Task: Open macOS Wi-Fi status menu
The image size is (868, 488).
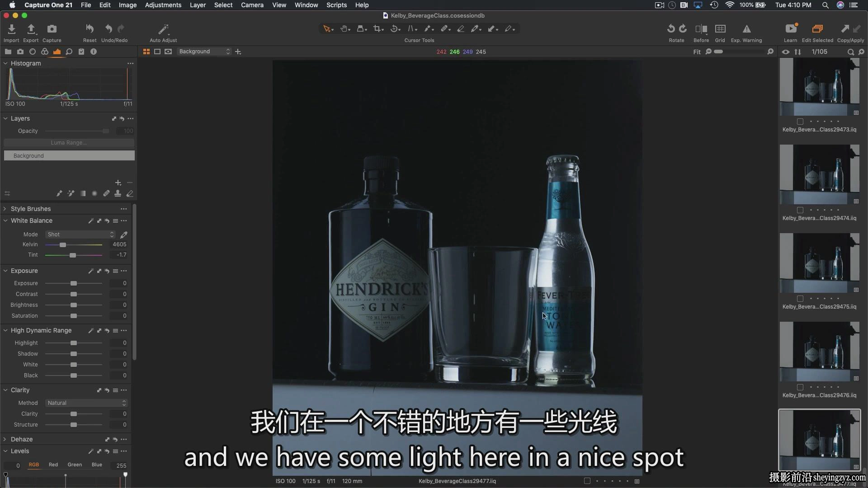Action: pos(730,5)
